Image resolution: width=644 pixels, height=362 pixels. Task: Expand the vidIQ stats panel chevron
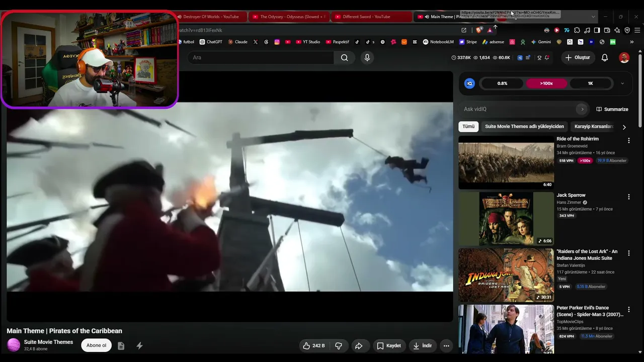point(622,83)
